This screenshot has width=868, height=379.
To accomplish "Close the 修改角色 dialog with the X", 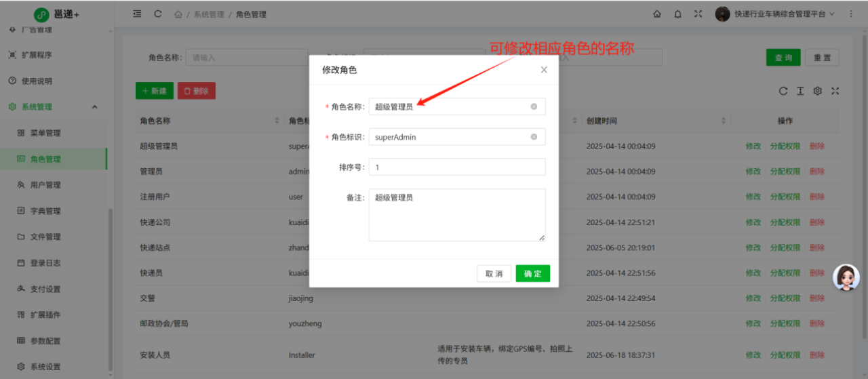I will [x=544, y=70].
